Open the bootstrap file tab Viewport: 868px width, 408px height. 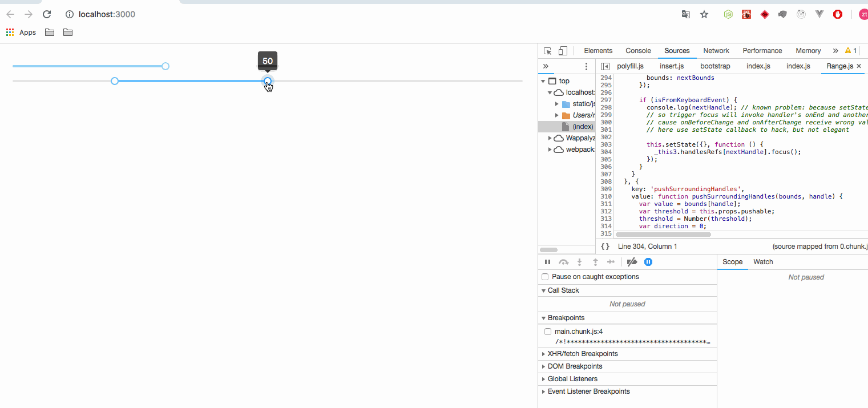pyautogui.click(x=715, y=66)
